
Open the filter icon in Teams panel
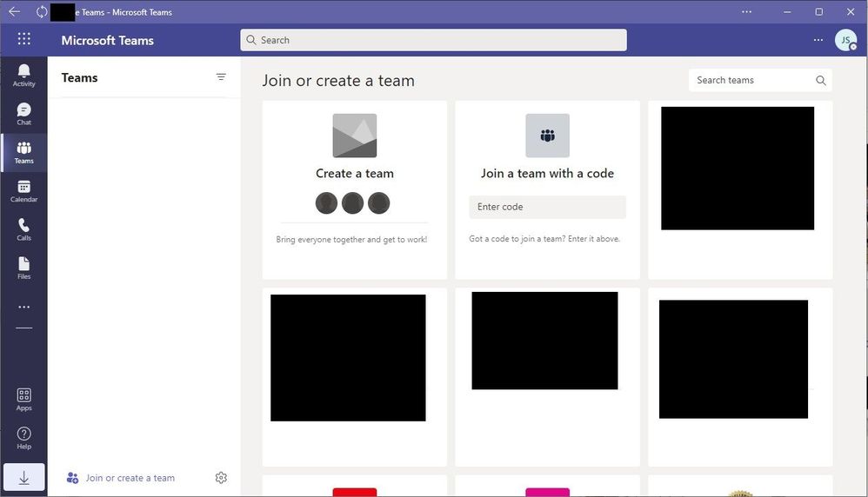pyautogui.click(x=221, y=77)
